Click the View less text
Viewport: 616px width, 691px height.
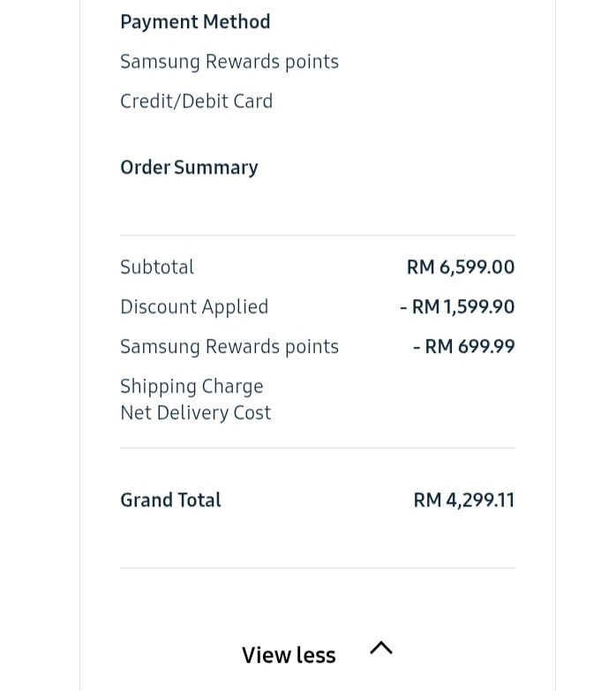[289, 655]
